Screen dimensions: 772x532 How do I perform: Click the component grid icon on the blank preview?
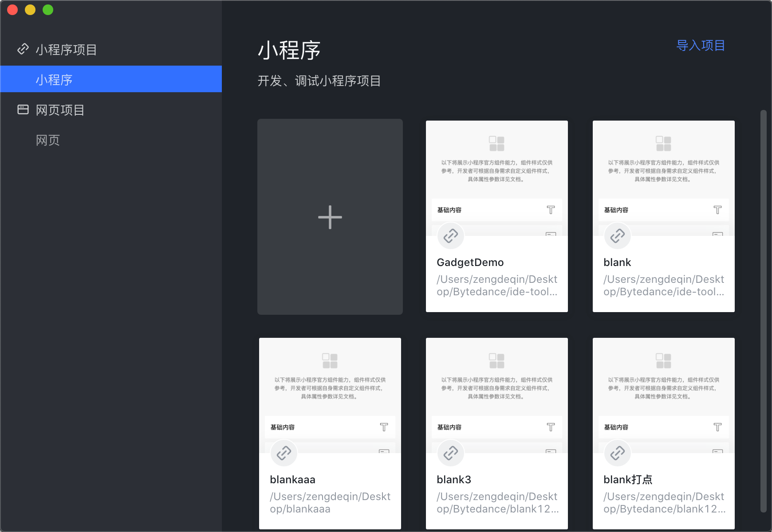(x=663, y=143)
